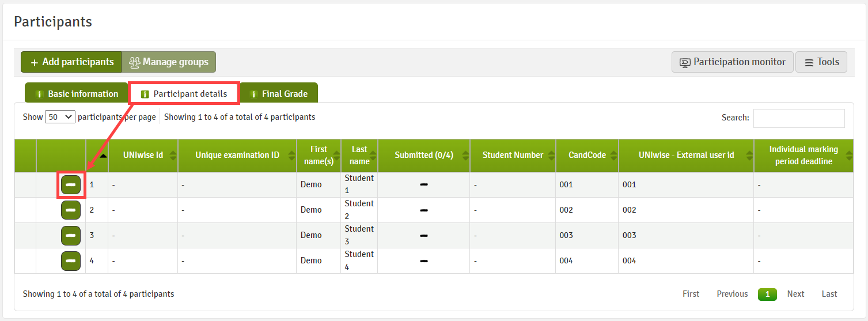Switch to the Final Grade tab

pos(279,94)
